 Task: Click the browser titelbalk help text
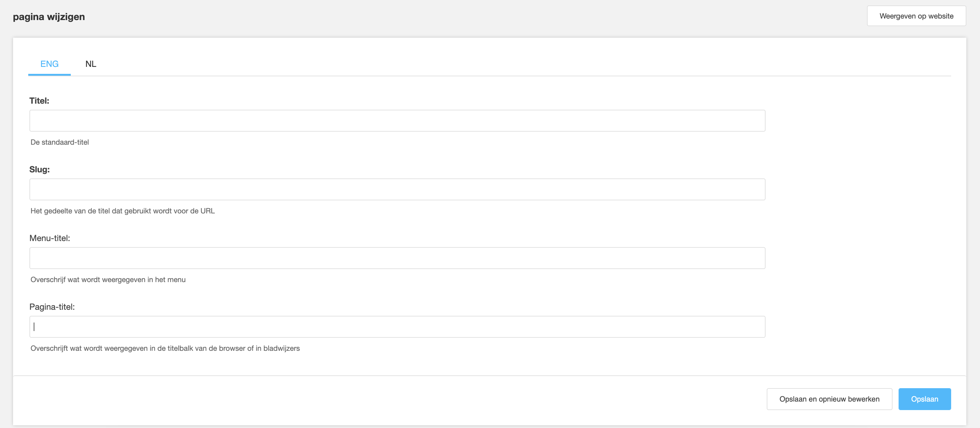point(165,348)
